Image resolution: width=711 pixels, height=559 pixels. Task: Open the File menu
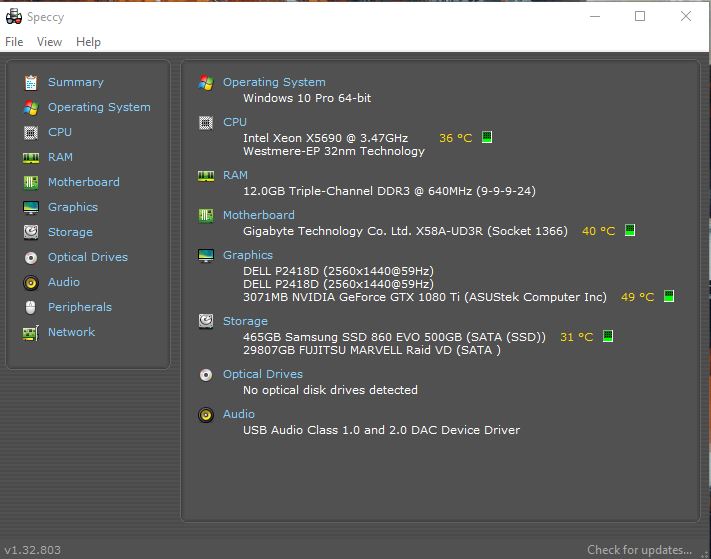tap(14, 42)
